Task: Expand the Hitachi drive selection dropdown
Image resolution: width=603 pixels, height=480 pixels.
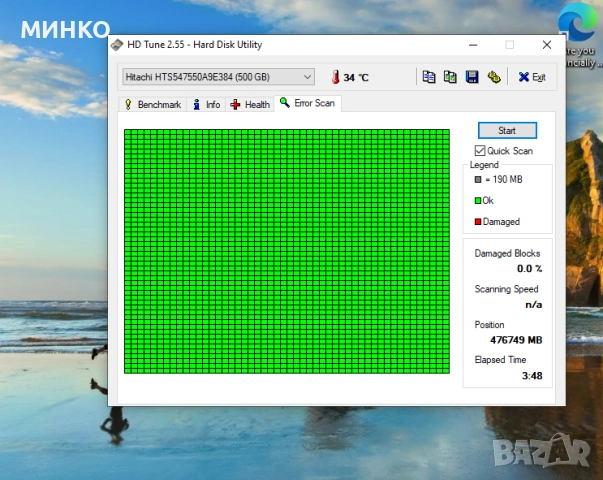Action: coord(307,77)
